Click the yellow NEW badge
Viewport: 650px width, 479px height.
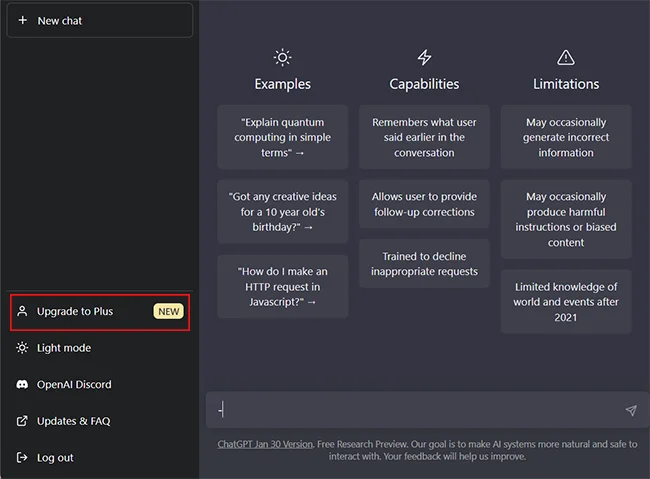click(168, 311)
